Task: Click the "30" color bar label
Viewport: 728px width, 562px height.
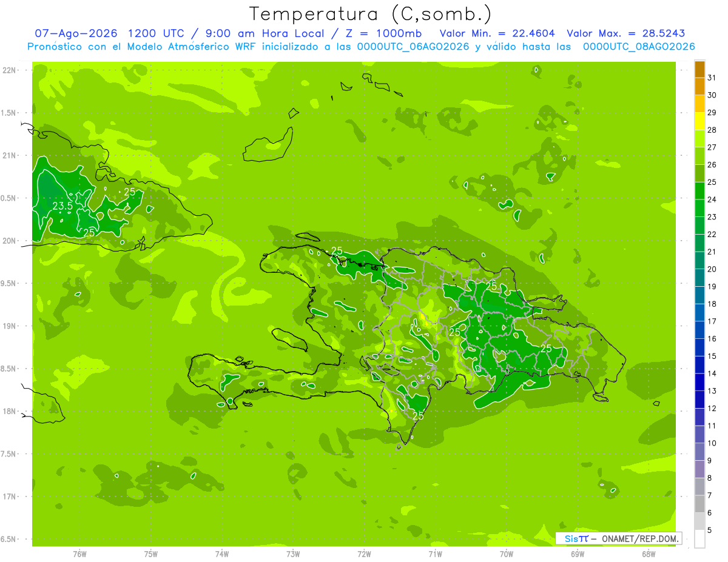Action: point(712,95)
